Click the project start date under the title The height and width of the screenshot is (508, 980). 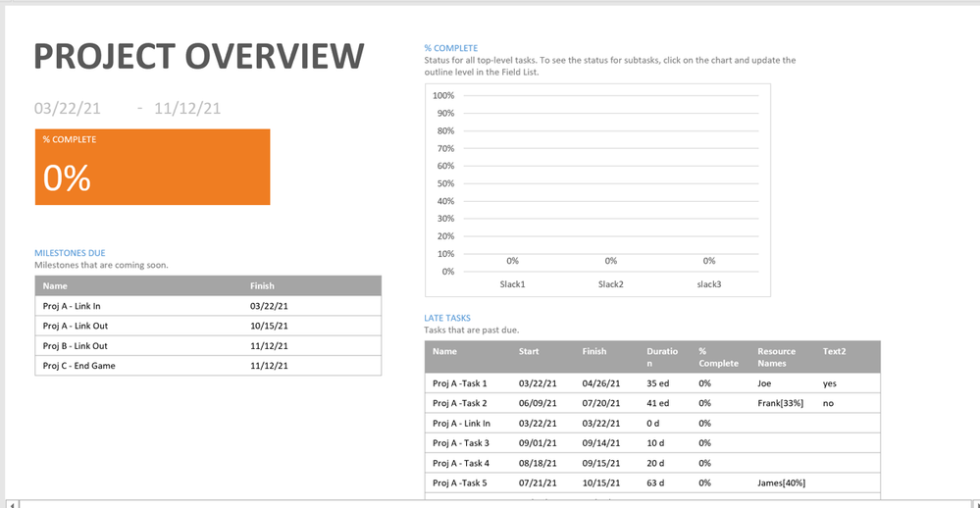coord(68,109)
